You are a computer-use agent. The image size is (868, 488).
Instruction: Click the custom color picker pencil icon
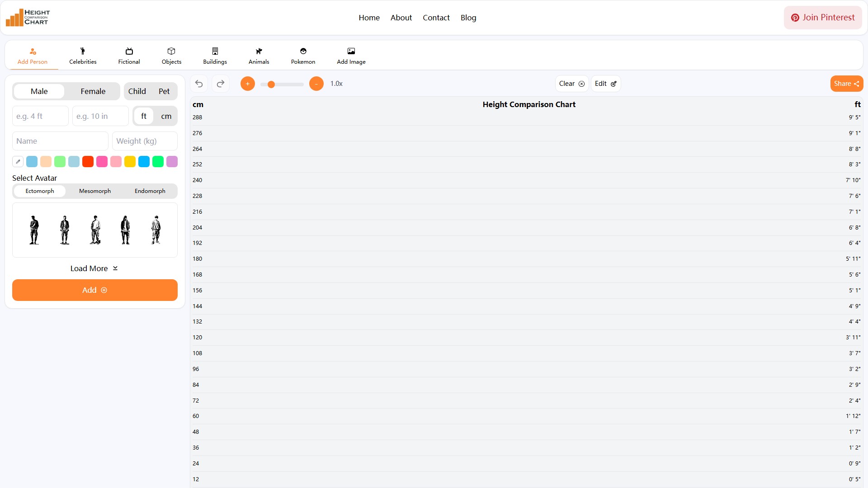[x=18, y=162]
